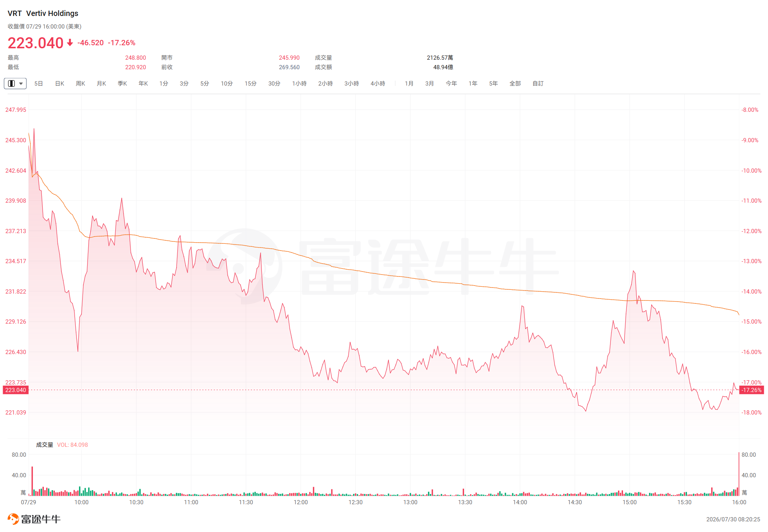Click the -8.00% right axis label

coord(750,110)
